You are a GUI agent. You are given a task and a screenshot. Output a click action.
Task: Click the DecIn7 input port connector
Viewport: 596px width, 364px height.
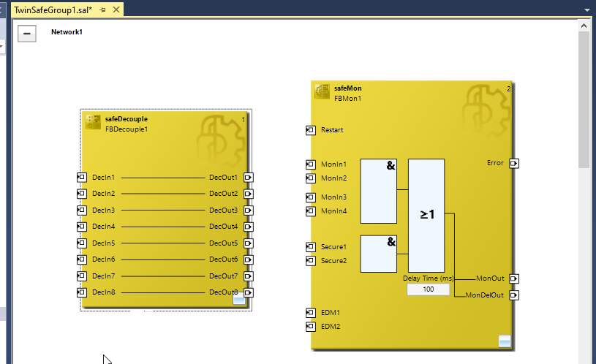click(82, 276)
